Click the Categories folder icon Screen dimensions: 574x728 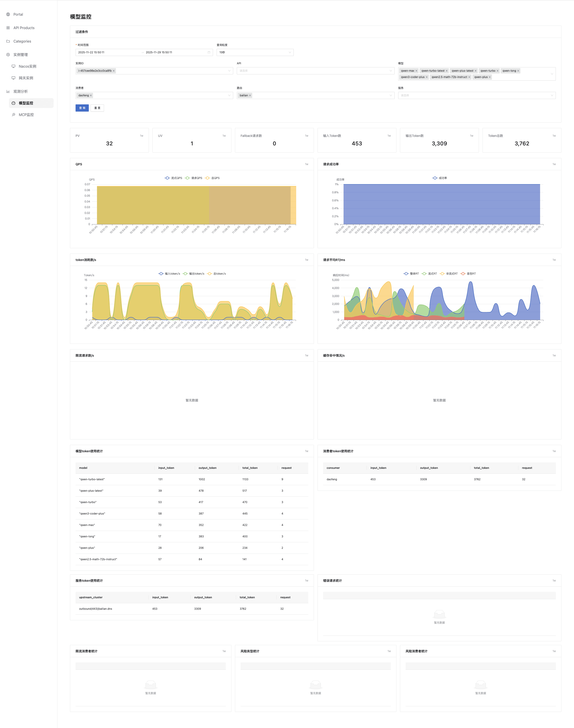pyautogui.click(x=8, y=41)
